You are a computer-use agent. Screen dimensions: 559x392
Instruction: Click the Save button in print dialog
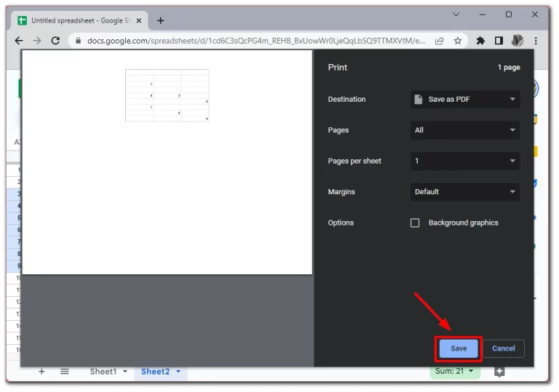click(x=459, y=348)
